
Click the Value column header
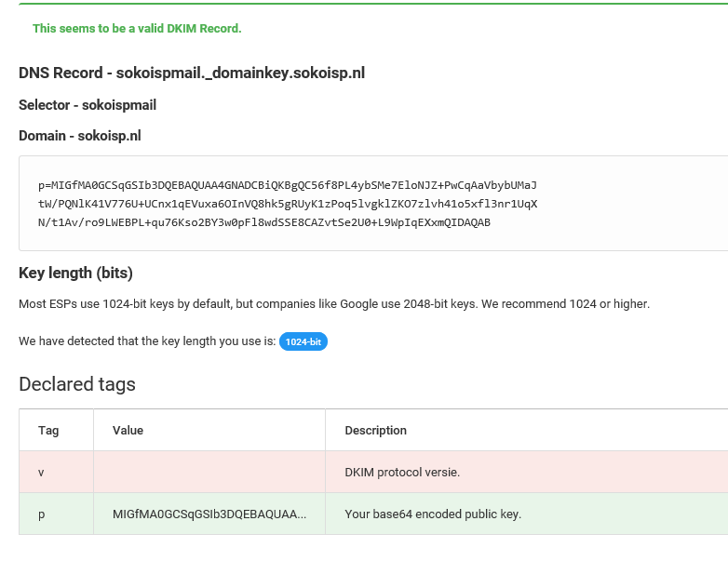pyautogui.click(x=128, y=431)
